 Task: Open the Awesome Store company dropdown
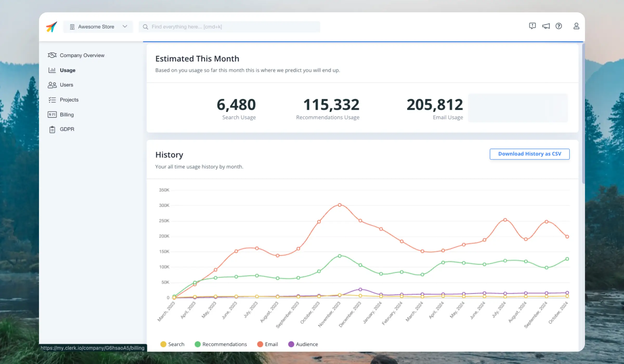click(x=98, y=27)
